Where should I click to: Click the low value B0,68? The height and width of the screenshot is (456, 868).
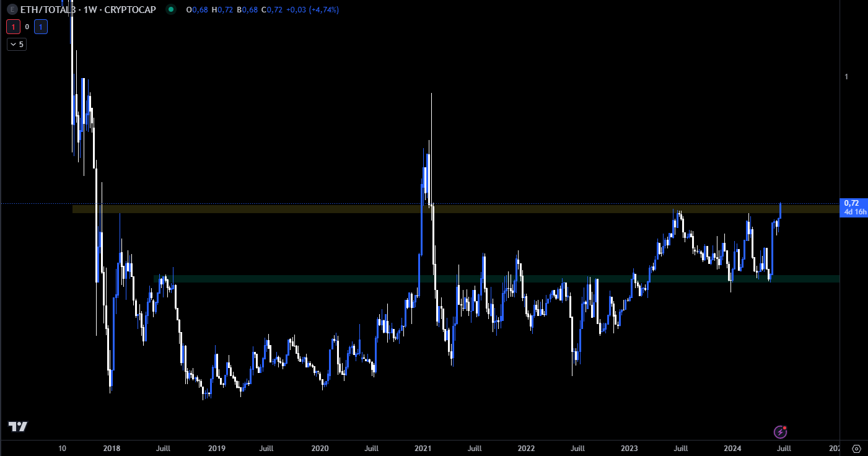(247, 10)
